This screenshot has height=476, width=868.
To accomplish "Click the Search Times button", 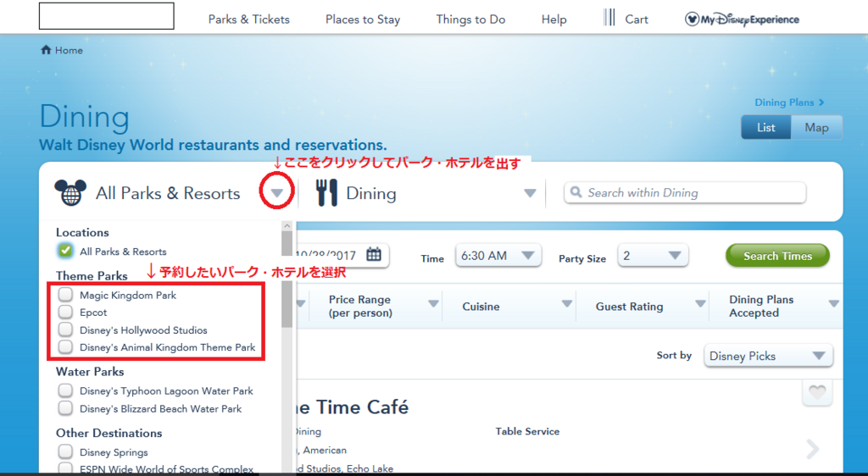I will tap(777, 256).
